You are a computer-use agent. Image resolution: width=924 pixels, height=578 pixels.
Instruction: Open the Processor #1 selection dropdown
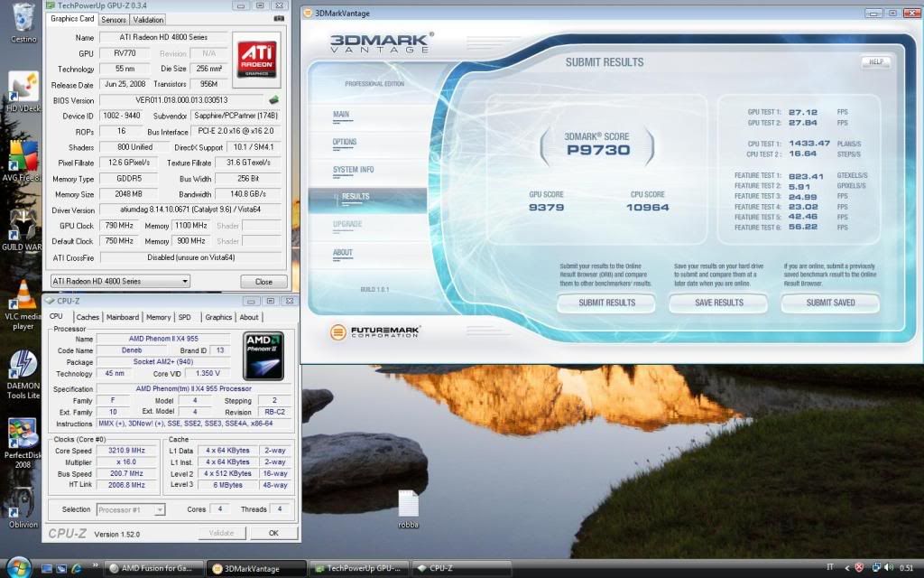[x=131, y=509]
